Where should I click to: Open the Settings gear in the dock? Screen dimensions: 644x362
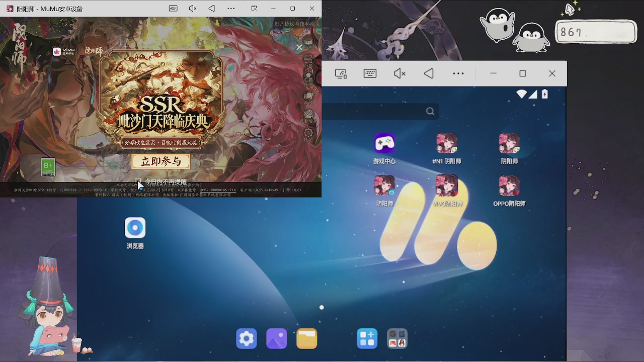point(247,338)
